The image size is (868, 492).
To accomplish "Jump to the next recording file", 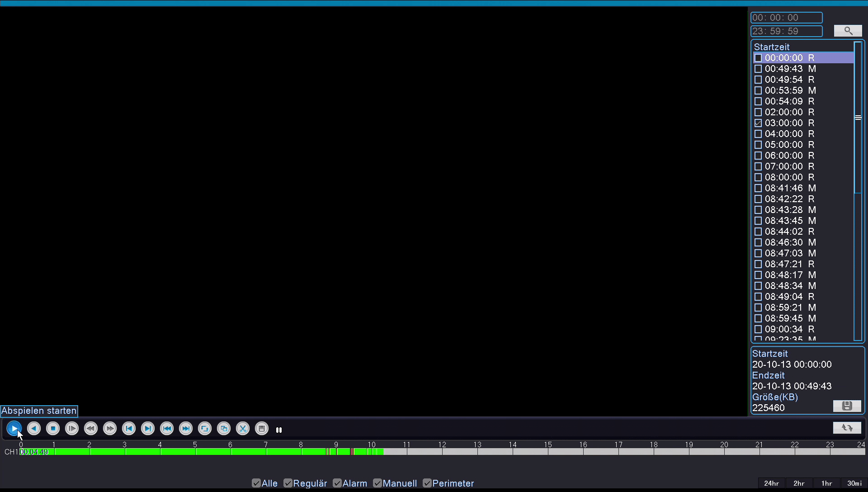I will point(186,428).
